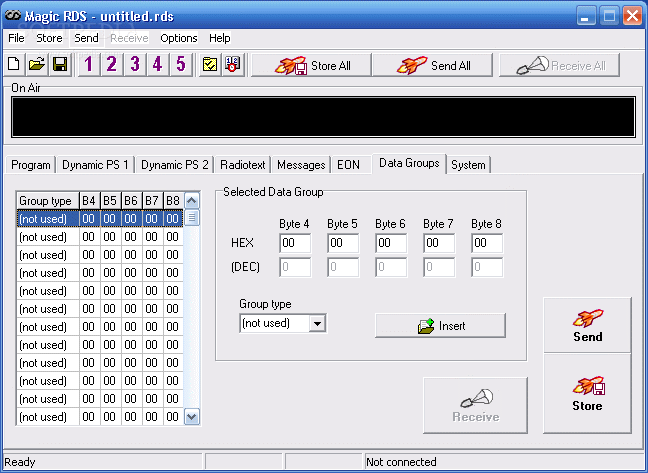Viewport: 648px width, 473px height.
Task: Open the Send menu
Action: [86, 38]
